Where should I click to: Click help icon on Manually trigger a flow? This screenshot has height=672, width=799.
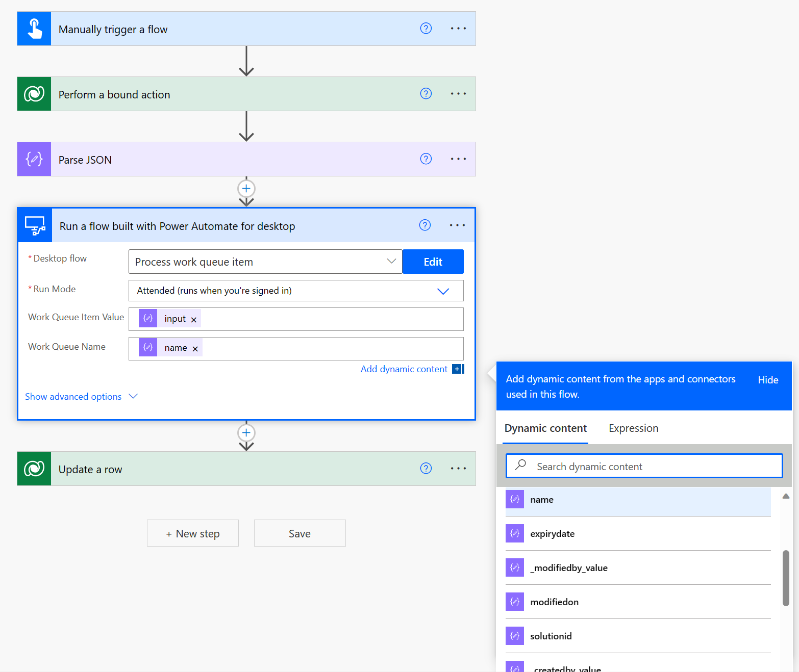pyautogui.click(x=426, y=29)
